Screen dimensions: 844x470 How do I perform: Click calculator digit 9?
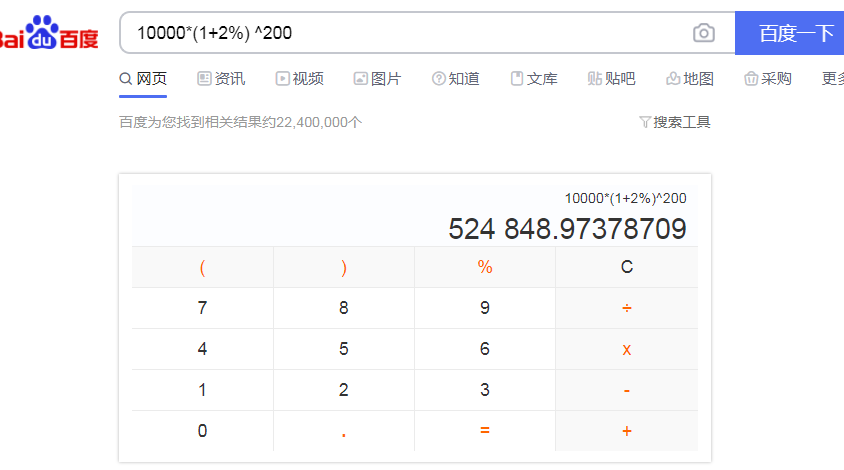coord(485,308)
